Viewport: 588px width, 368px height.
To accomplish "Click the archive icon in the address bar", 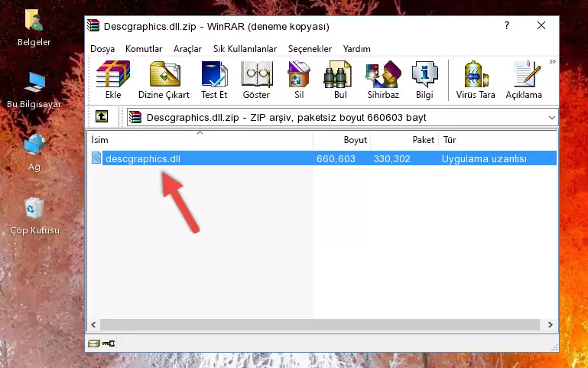I will point(135,117).
